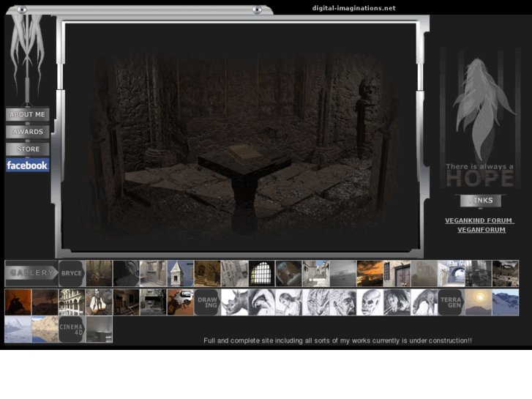Open the figure in glowing opening thumbnail
Image resolution: width=532 pixels, height=399 pixels.
[99, 302]
